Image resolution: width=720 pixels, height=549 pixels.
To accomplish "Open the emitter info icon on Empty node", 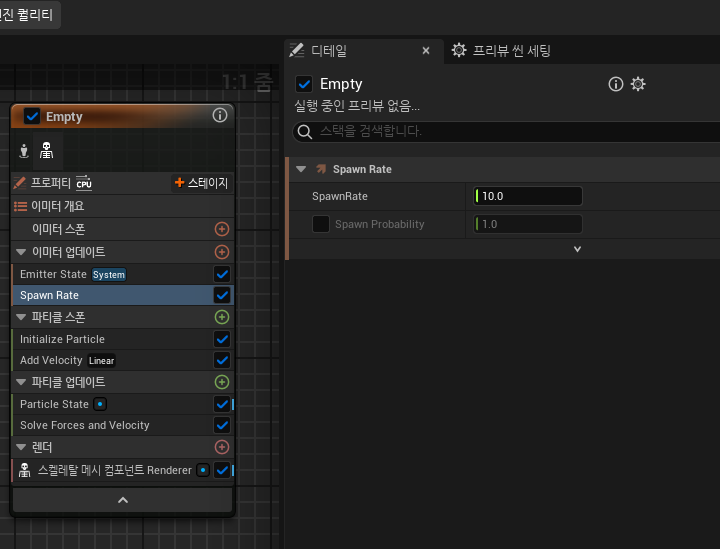I will pyautogui.click(x=220, y=115).
